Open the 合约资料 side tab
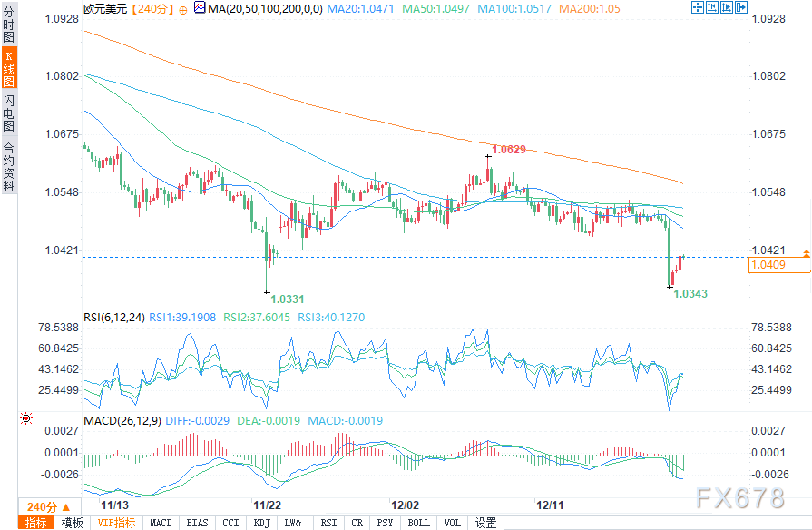The width and height of the screenshot is (812, 530). click(x=9, y=166)
